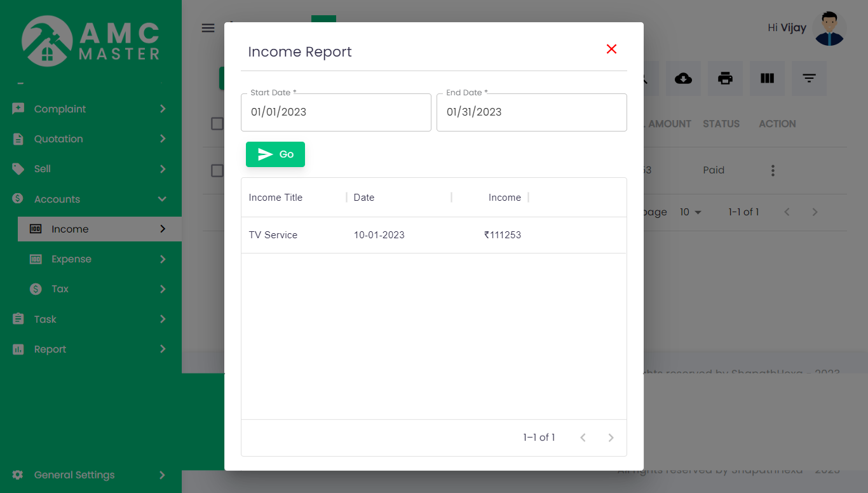
Task: Click the green Go button
Action: point(275,154)
